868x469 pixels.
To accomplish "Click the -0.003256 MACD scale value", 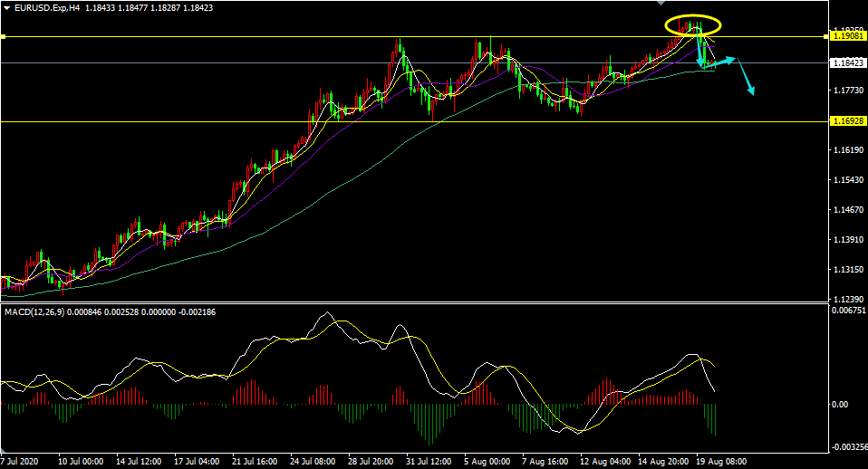I will click(849, 447).
